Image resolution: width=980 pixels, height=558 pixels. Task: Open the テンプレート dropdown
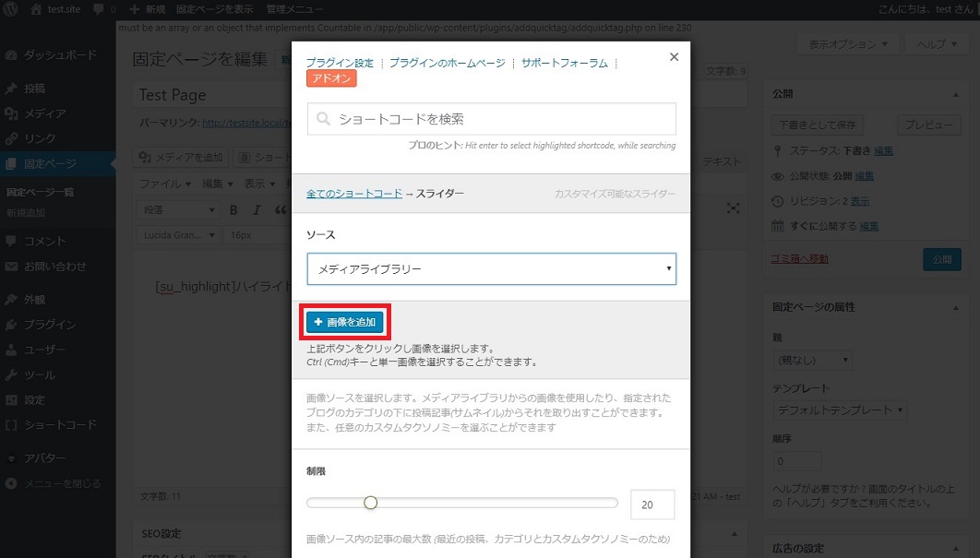(x=840, y=410)
